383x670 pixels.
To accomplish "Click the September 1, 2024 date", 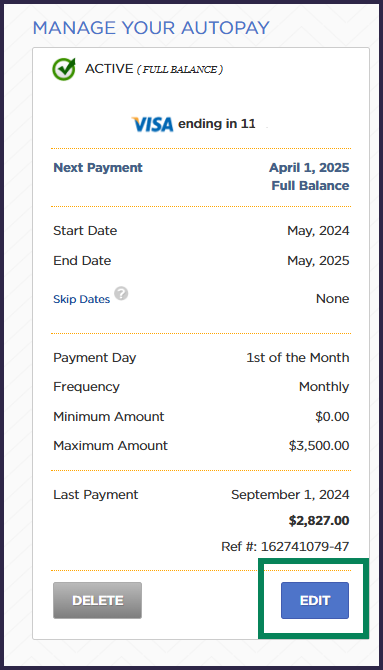I will point(290,495).
